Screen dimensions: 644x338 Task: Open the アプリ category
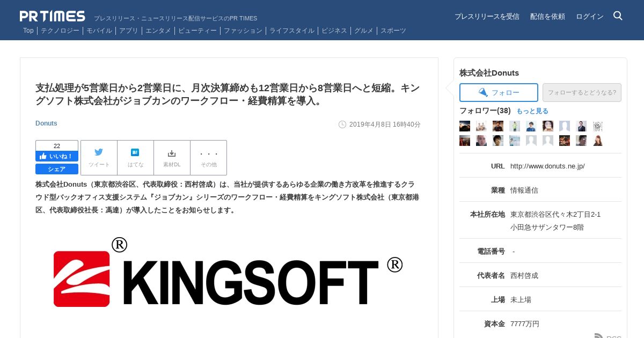[x=129, y=31]
